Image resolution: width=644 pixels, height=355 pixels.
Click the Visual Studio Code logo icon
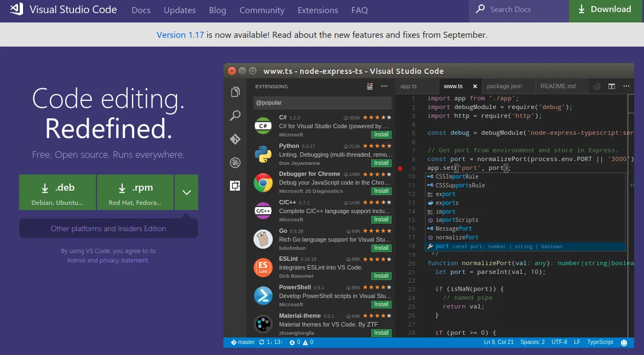(16, 9)
